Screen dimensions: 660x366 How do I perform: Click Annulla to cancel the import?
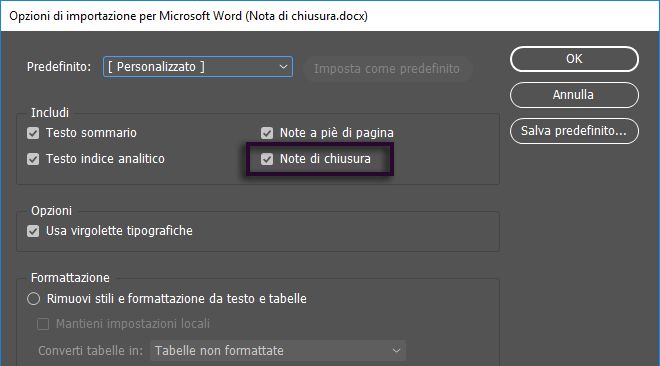coord(574,95)
